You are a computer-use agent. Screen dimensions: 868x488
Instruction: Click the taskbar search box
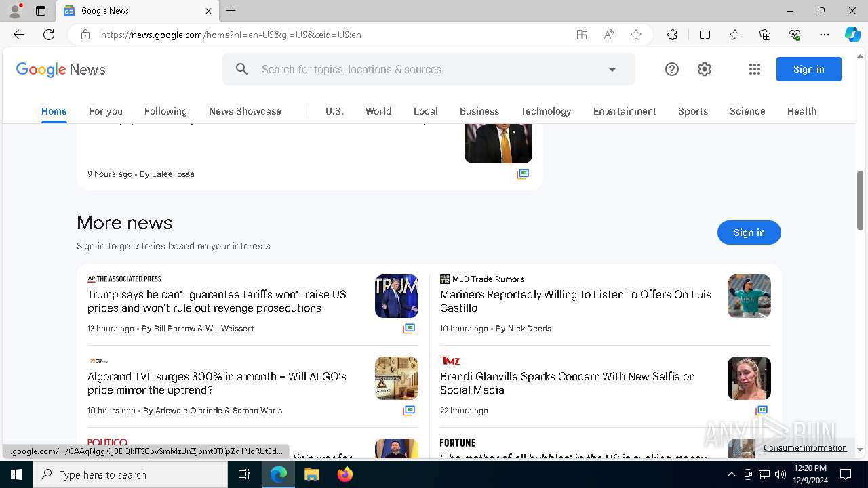pyautogui.click(x=130, y=474)
